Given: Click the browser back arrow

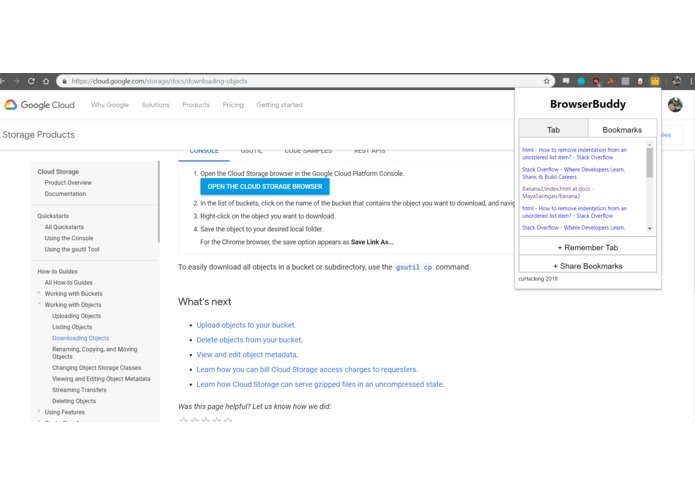Looking at the screenshot, I should tap(2, 81).
